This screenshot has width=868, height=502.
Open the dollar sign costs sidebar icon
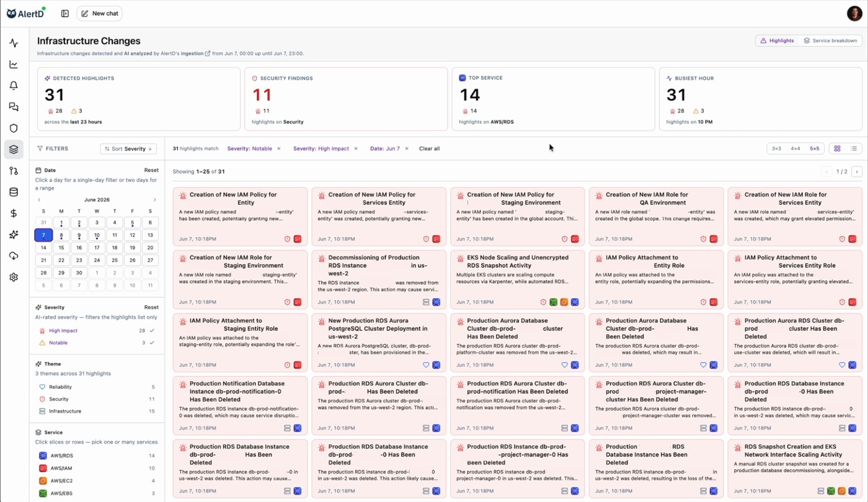point(14,213)
